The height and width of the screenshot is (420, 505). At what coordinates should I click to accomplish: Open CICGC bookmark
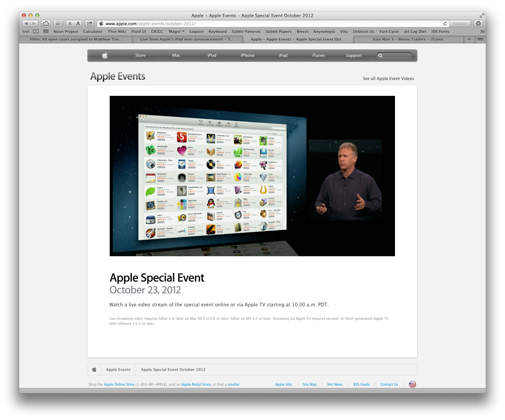tap(157, 32)
